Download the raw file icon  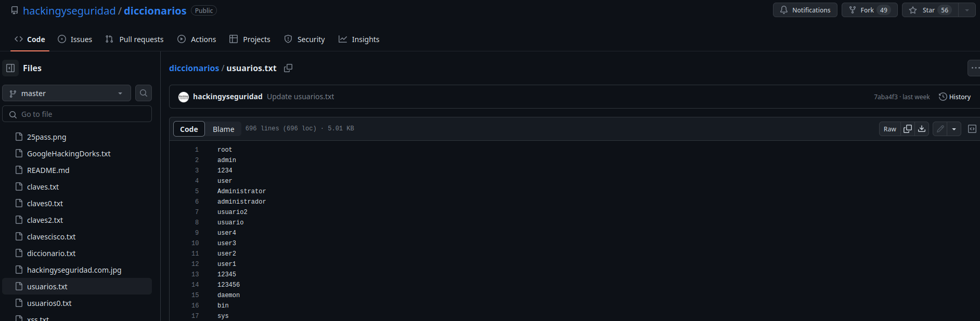click(922, 129)
